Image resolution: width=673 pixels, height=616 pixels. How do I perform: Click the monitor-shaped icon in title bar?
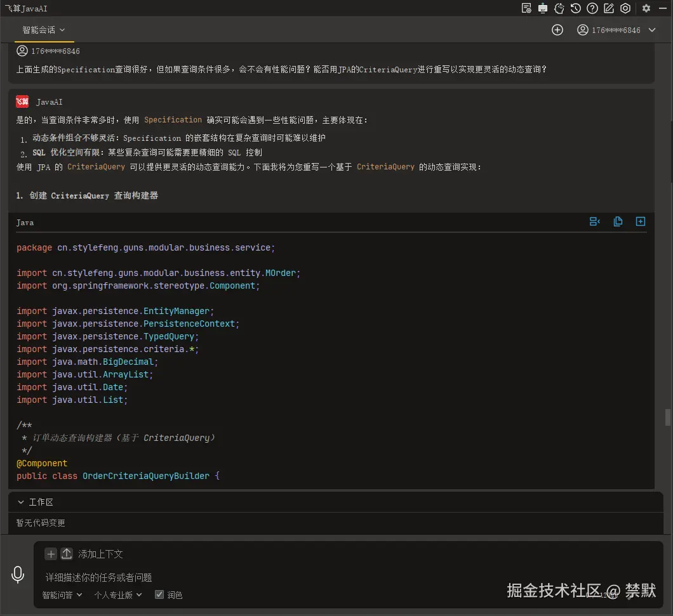(542, 8)
